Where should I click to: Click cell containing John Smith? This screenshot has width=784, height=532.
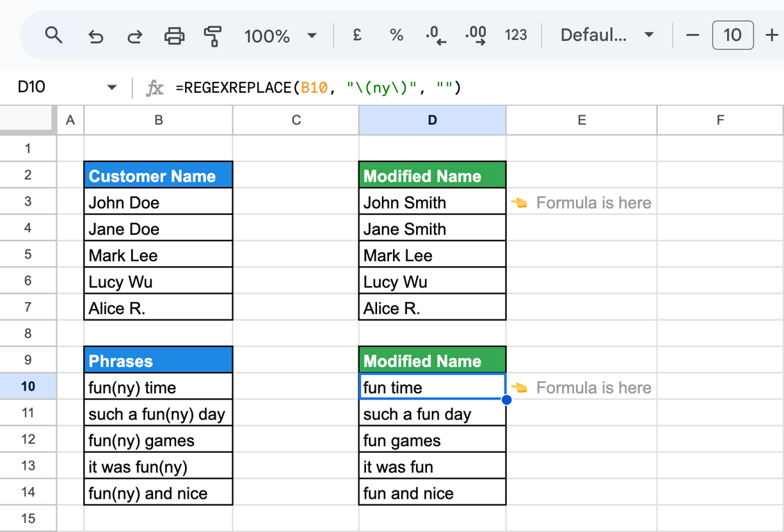(x=433, y=202)
